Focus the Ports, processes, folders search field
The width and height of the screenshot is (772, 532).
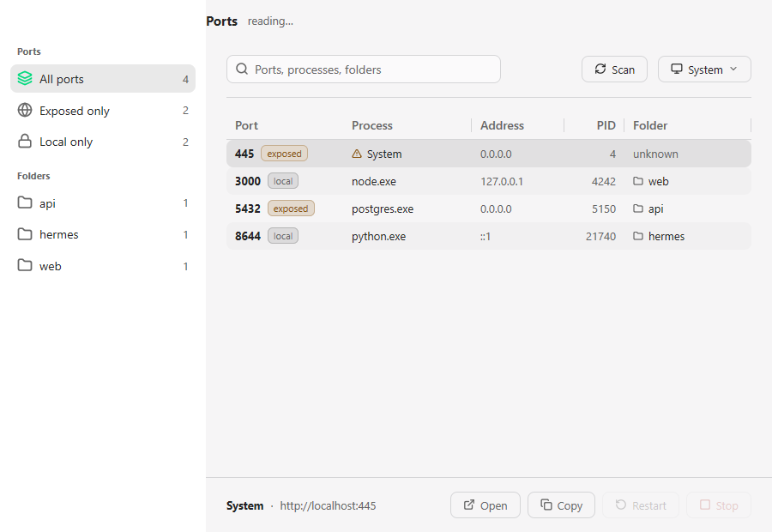(364, 69)
